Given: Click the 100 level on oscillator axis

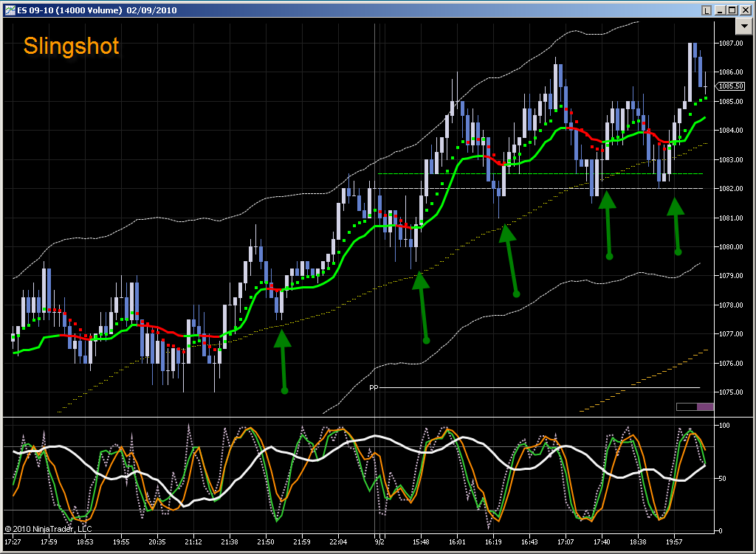Looking at the screenshot, I should 724,426.
